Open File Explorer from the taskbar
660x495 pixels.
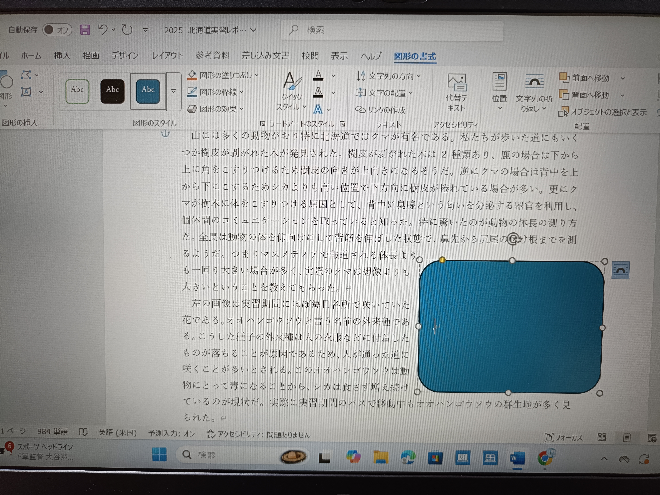[x=381, y=457]
